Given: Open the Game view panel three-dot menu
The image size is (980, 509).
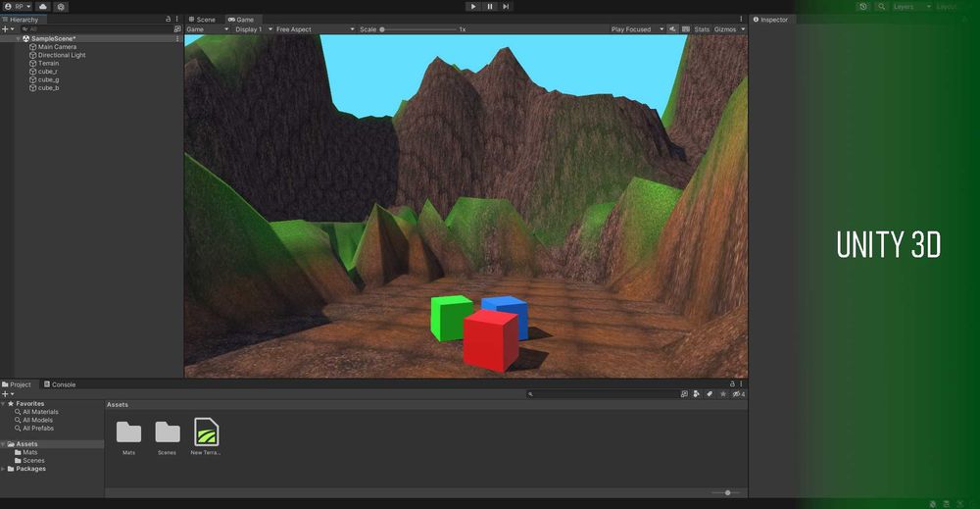Looking at the screenshot, I should 741,20.
